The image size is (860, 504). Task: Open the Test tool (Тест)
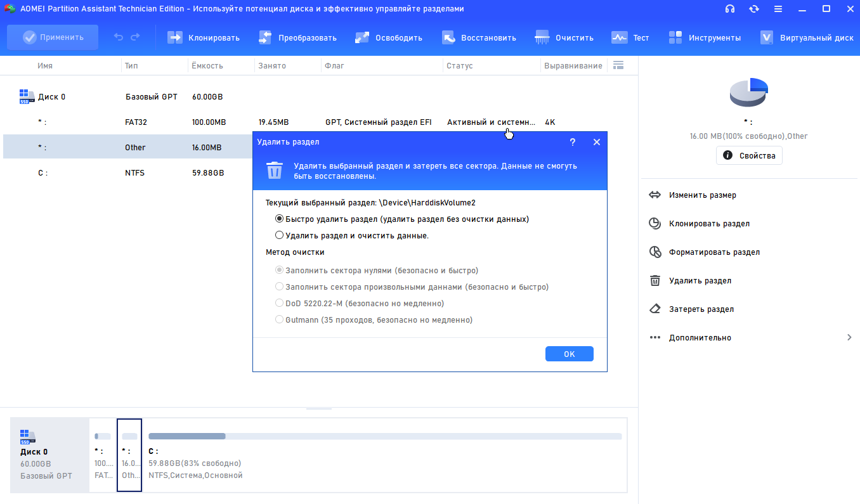[x=619, y=37]
